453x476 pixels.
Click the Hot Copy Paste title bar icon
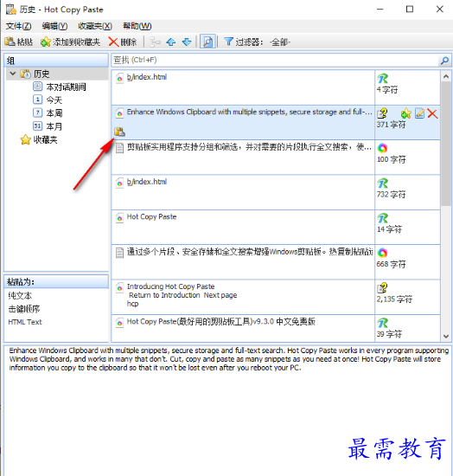click(11, 10)
